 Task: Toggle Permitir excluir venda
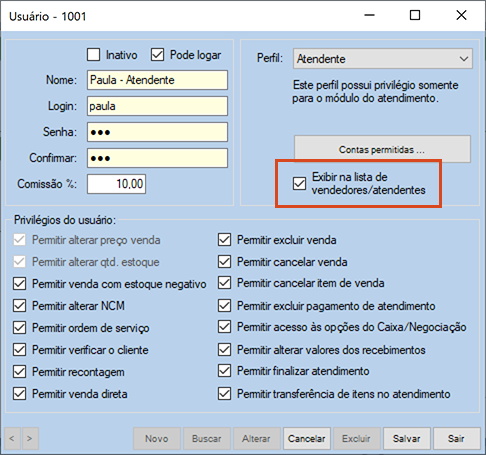(x=224, y=240)
